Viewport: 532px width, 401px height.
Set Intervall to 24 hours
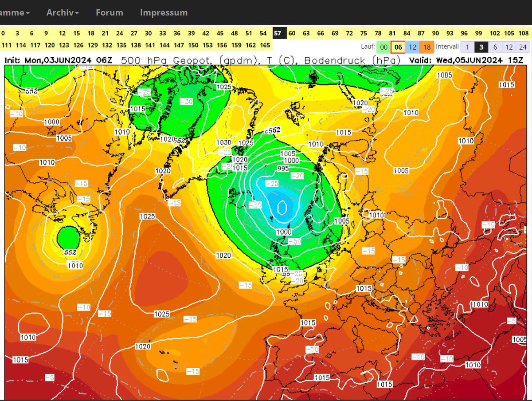coord(523,47)
